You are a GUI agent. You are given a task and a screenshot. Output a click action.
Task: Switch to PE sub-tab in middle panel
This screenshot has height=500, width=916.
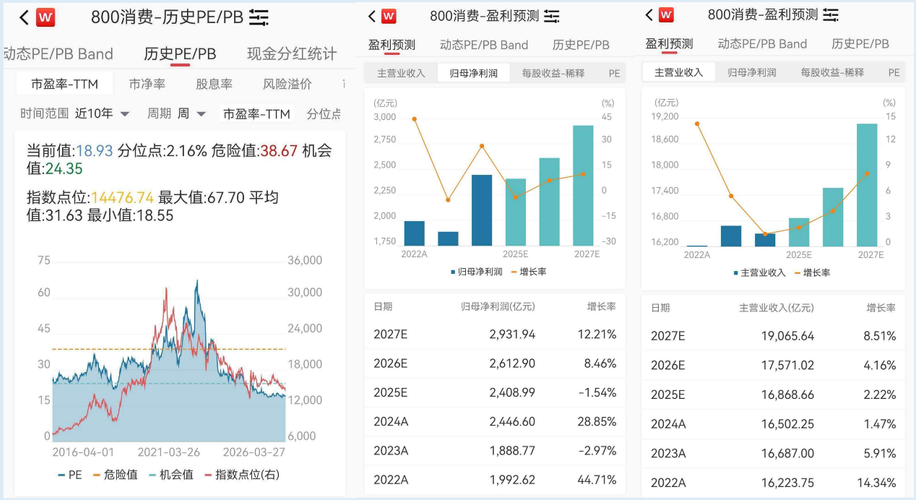pyautogui.click(x=614, y=74)
